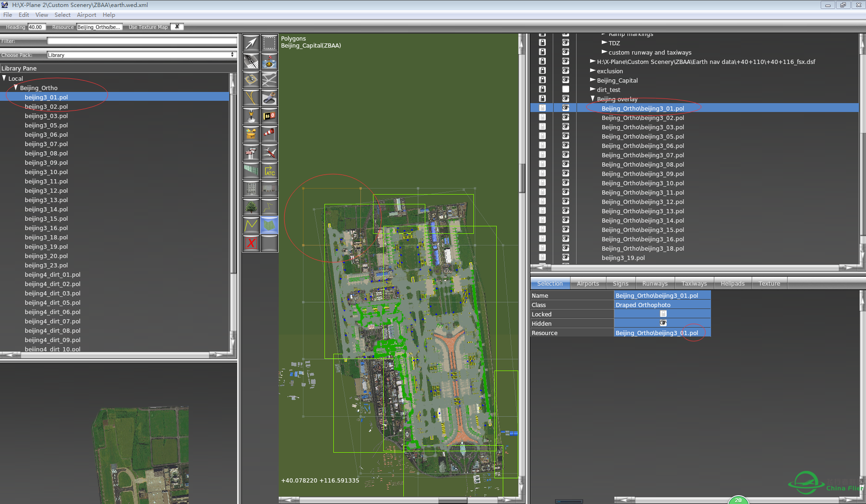Image resolution: width=866 pixels, height=504 pixels.
Task: Expand the TDZ group
Action: [604, 42]
